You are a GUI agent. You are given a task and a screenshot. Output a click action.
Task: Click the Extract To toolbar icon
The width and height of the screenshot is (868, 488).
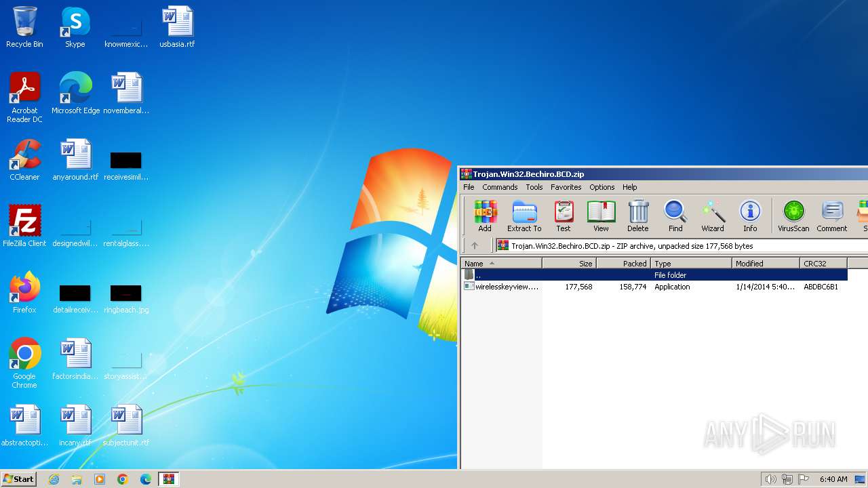click(x=524, y=216)
